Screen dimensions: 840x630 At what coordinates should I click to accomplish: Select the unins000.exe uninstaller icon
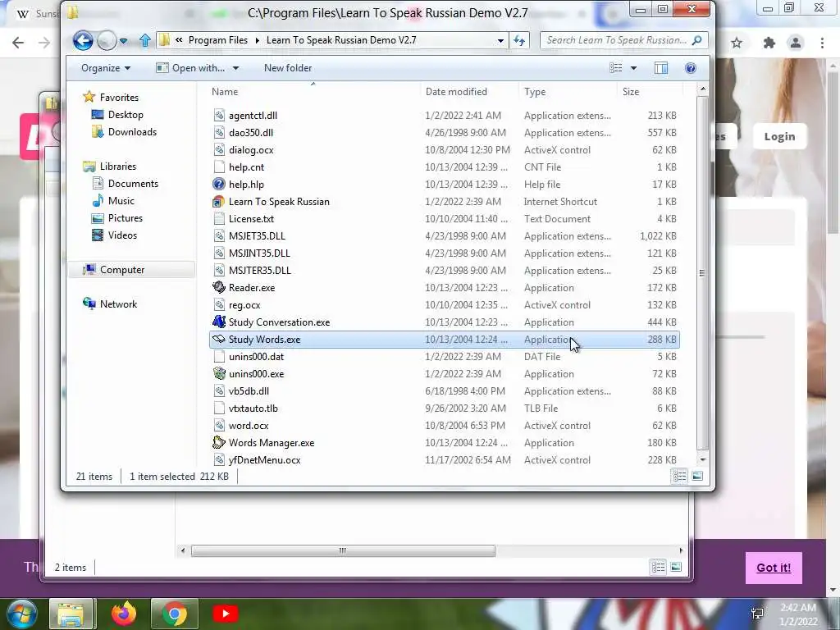[x=218, y=374]
